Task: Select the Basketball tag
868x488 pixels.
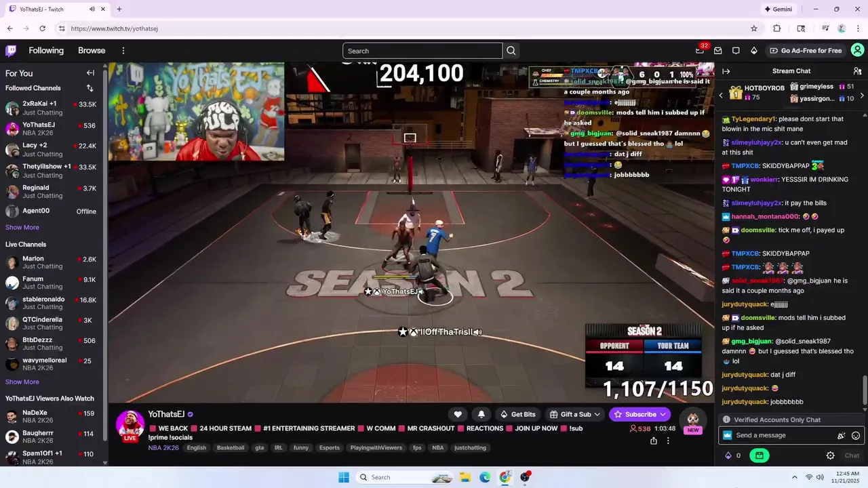Action: pos(231,448)
